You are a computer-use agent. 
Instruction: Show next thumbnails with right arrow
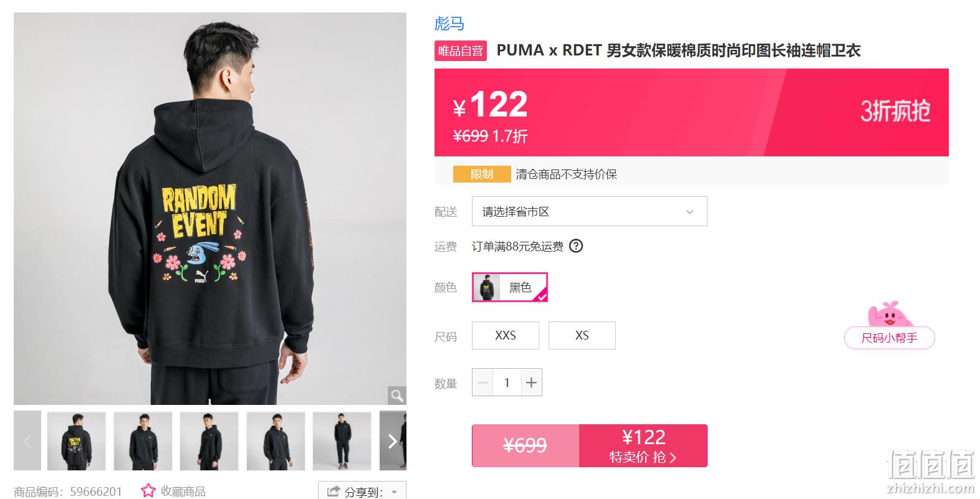coord(393,441)
